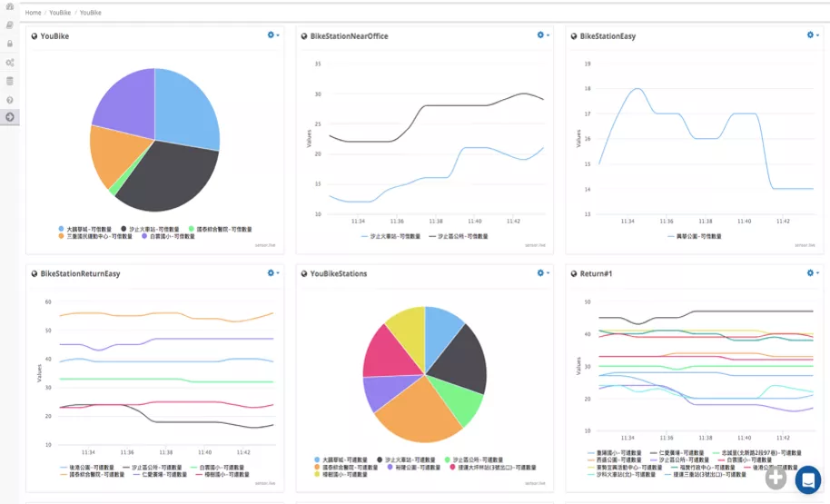Open the book icon in left sidebar

[x=9, y=25]
